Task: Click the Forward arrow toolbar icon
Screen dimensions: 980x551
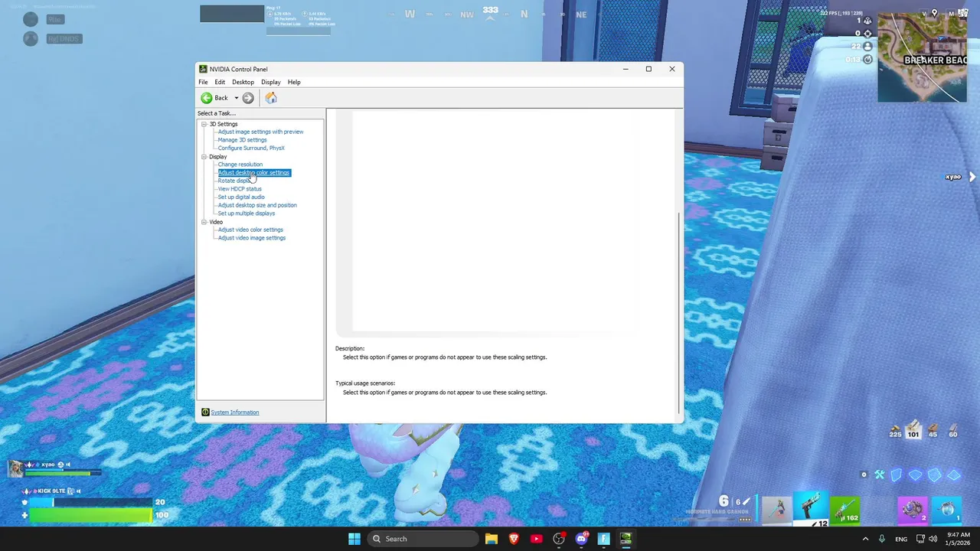Action: [x=248, y=98]
